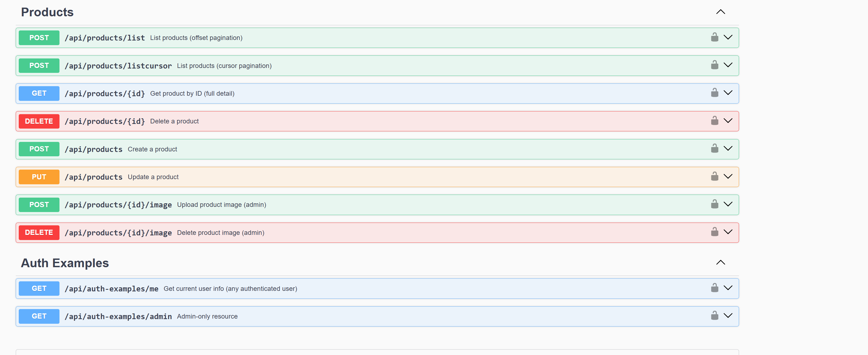Image resolution: width=868 pixels, height=355 pixels.
Task: Click lock icon on DELETE /api/products/{id}
Action: [x=714, y=121]
